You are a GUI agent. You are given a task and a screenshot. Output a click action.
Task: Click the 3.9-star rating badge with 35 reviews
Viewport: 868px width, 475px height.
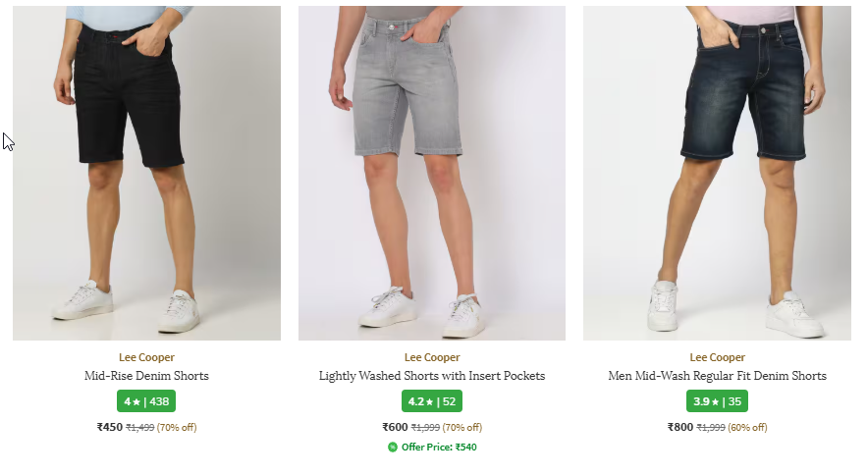(x=717, y=401)
